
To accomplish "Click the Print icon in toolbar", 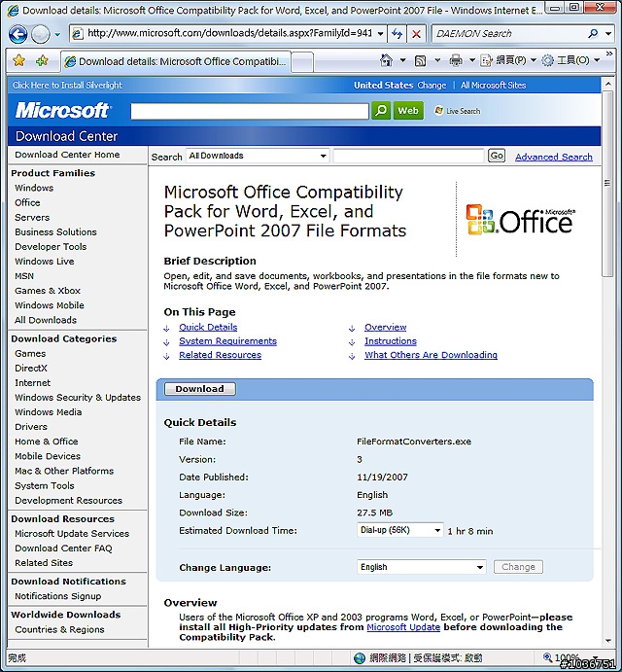I will point(456,61).
